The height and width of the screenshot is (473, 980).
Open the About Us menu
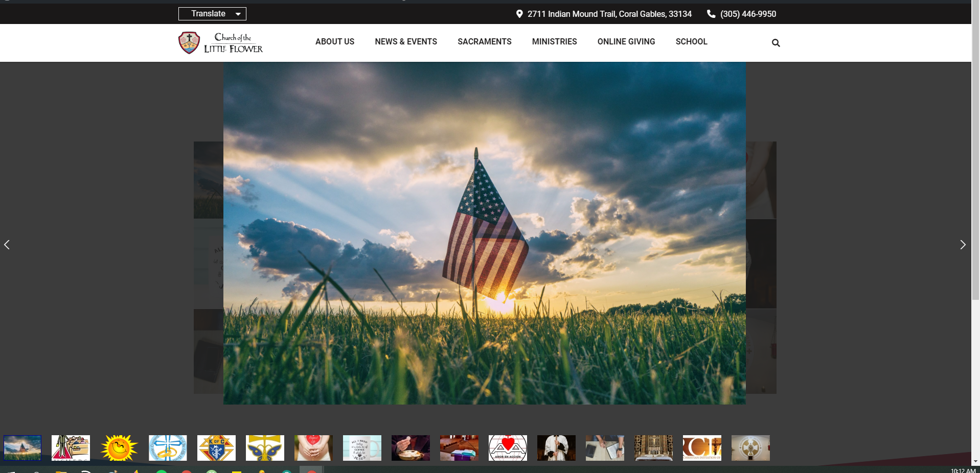tap(334, 41)
